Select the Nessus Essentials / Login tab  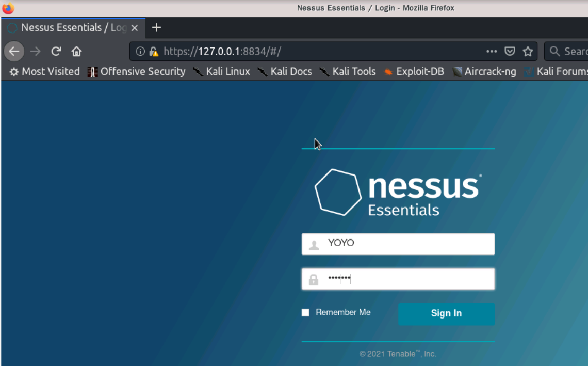[x=73, y=28]
